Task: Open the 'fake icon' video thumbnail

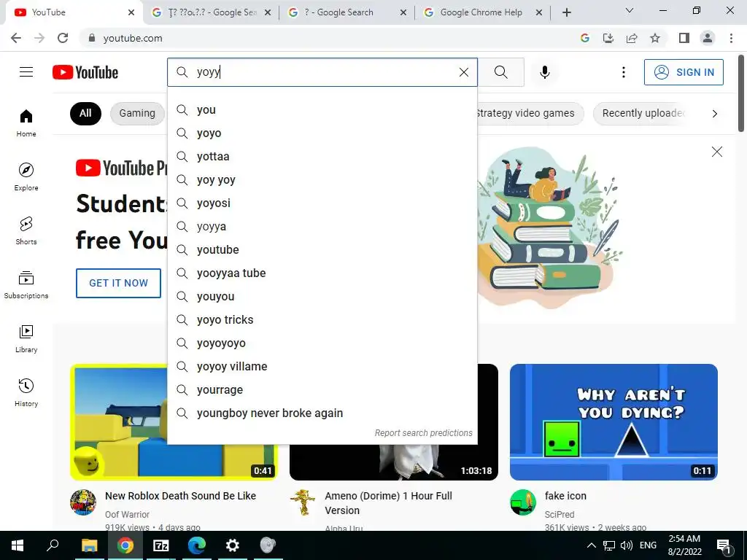Action: 614,422
